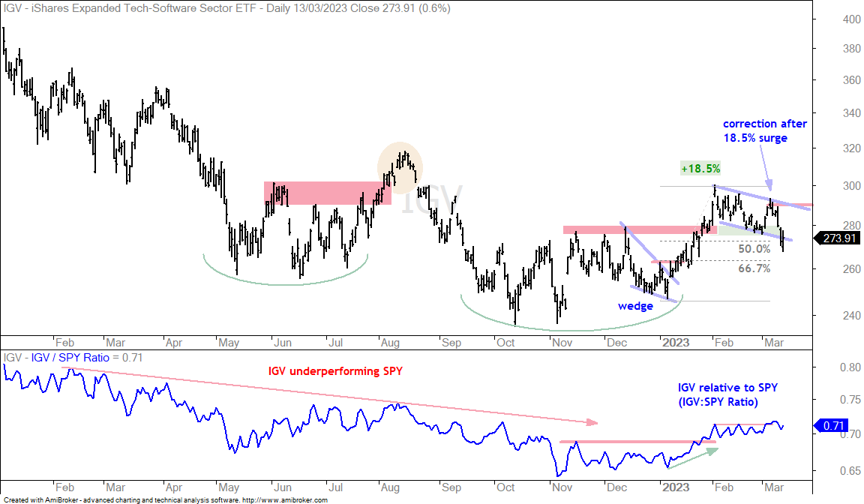Click the 400 price axis label
This screenshot has height=504, width=864.
[x=851, y=19]
